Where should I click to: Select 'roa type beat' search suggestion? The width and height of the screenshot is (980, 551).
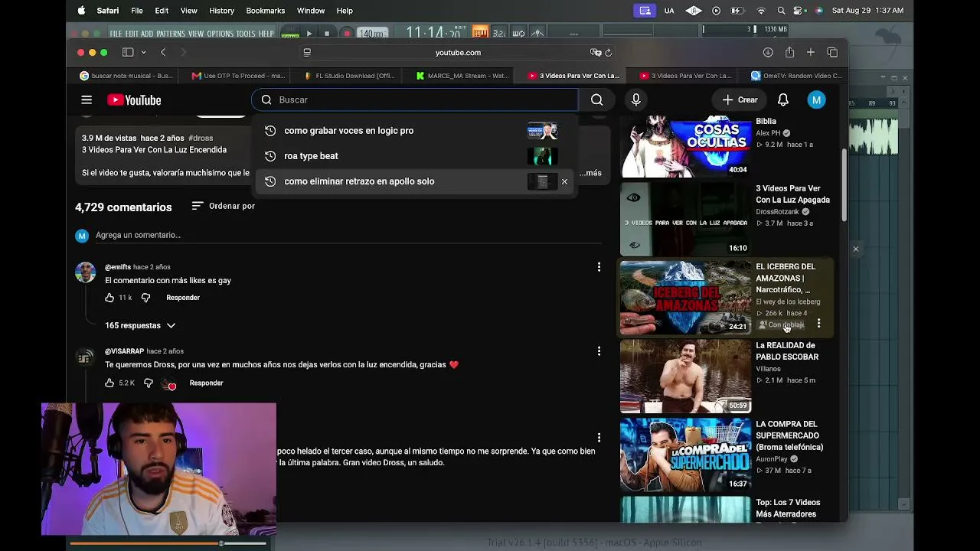coord(414,156)
